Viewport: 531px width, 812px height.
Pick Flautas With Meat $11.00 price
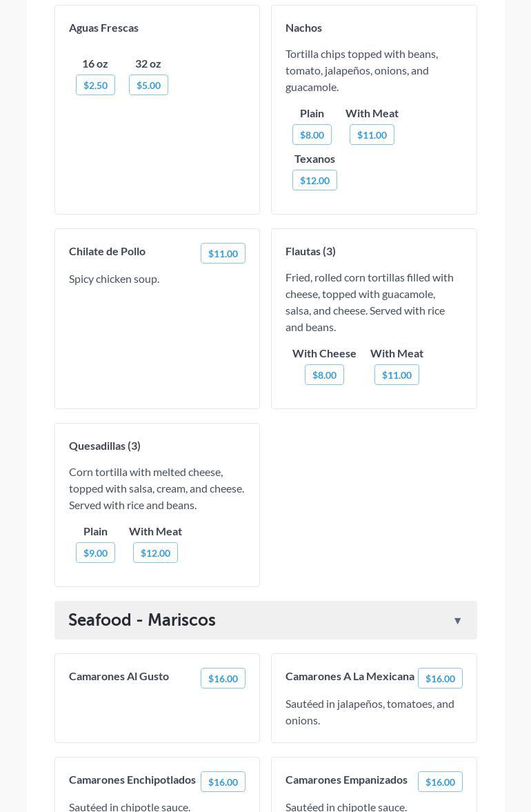397,375
